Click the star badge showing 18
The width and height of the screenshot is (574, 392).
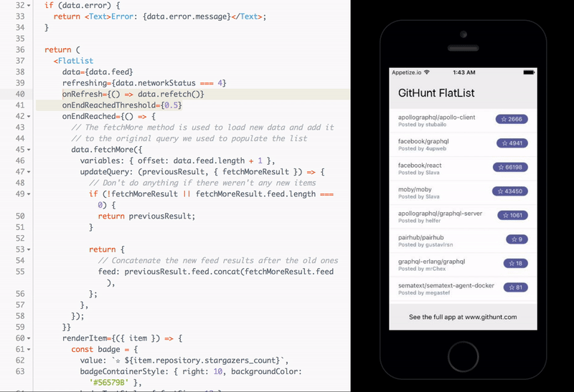point(515,263)
